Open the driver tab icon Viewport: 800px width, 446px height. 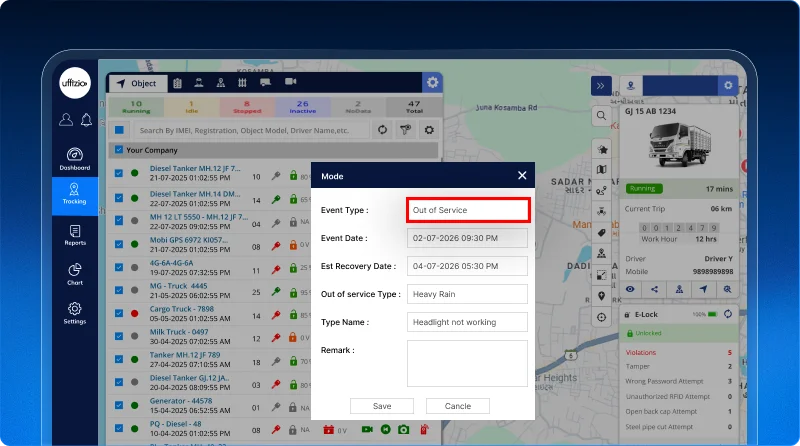199,83
